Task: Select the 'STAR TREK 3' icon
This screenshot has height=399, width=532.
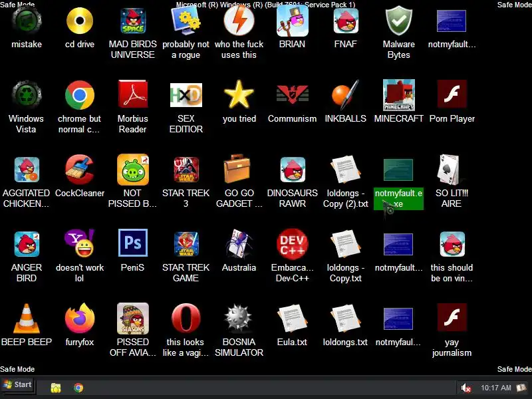Action: [x=186, y=170]
